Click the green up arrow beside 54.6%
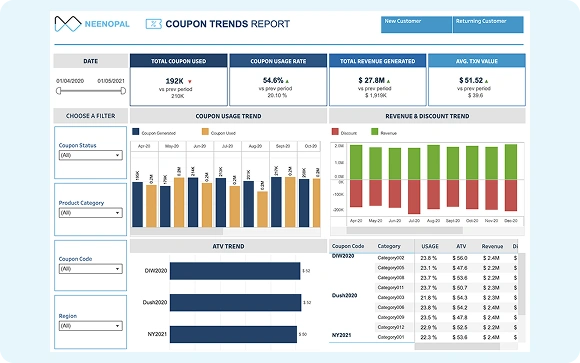 (287, 81)
